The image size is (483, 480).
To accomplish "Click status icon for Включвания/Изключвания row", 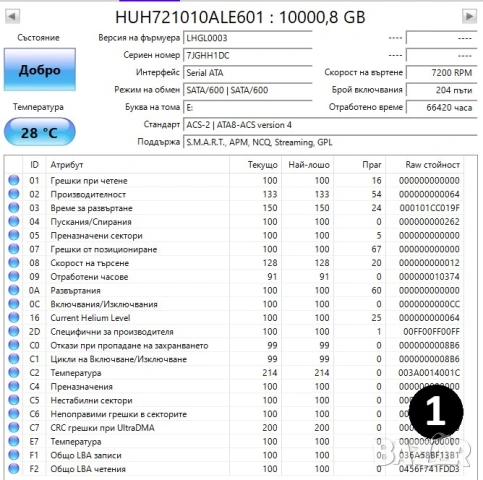I will point(14,304).
